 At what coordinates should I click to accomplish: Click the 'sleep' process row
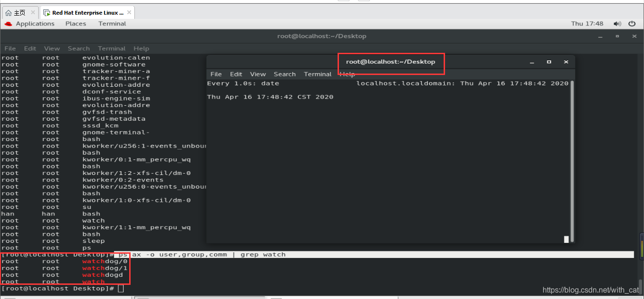(x=53, y=241)
